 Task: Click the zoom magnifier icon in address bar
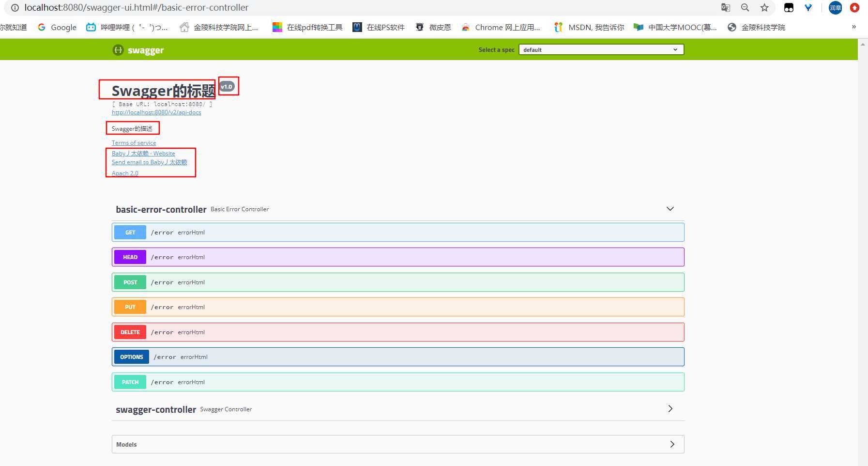click(x=745, y=8)
